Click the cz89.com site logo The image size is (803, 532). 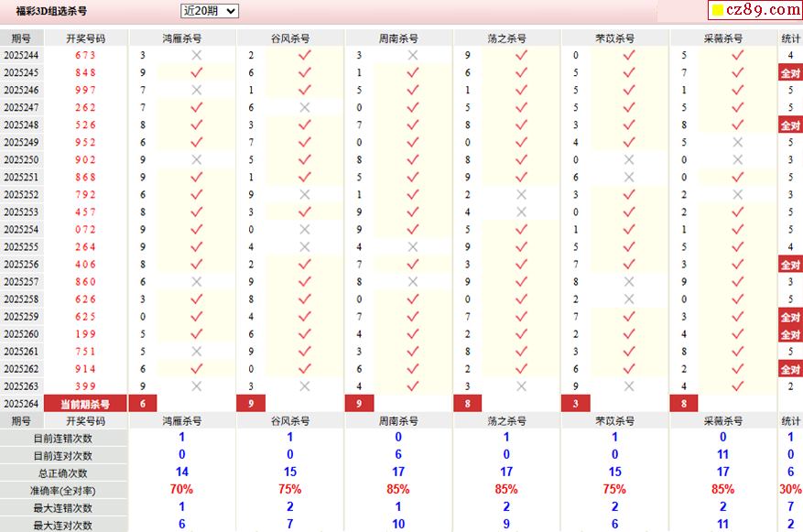pyautogui.click(x=755, y=9)
